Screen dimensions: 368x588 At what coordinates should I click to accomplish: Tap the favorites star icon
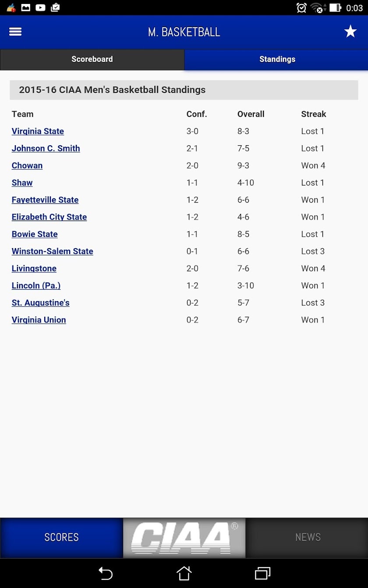point(350,31)
